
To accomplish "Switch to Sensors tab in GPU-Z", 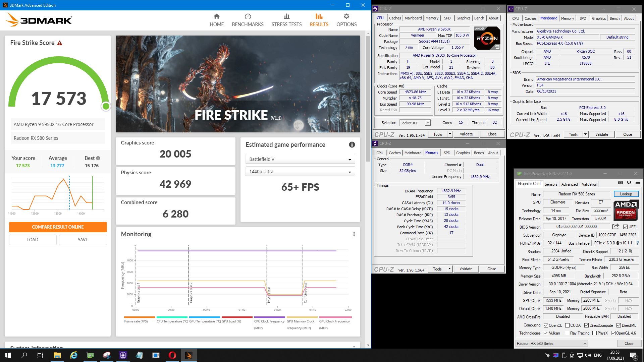I will click(x=551, y=184).
